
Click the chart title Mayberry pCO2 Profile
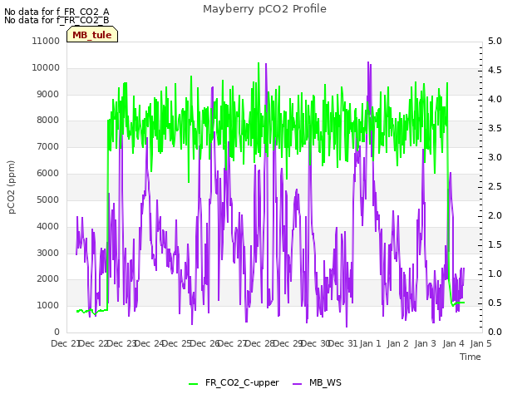pyautogui.click(x=264, y=9)
